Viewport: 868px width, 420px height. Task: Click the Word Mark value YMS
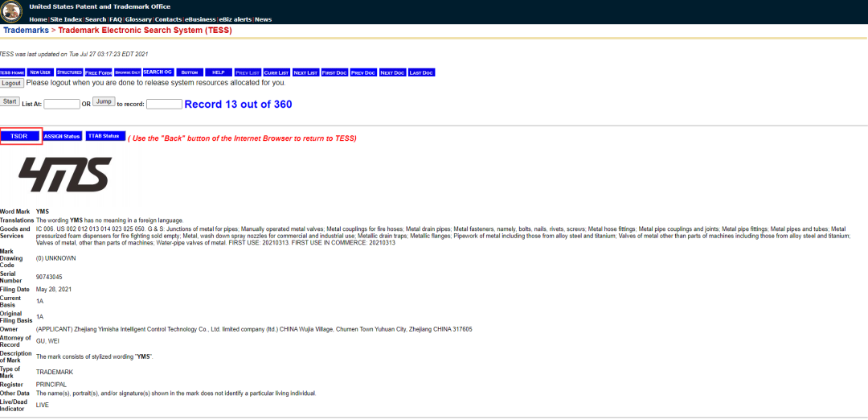(x=42, y=212)
